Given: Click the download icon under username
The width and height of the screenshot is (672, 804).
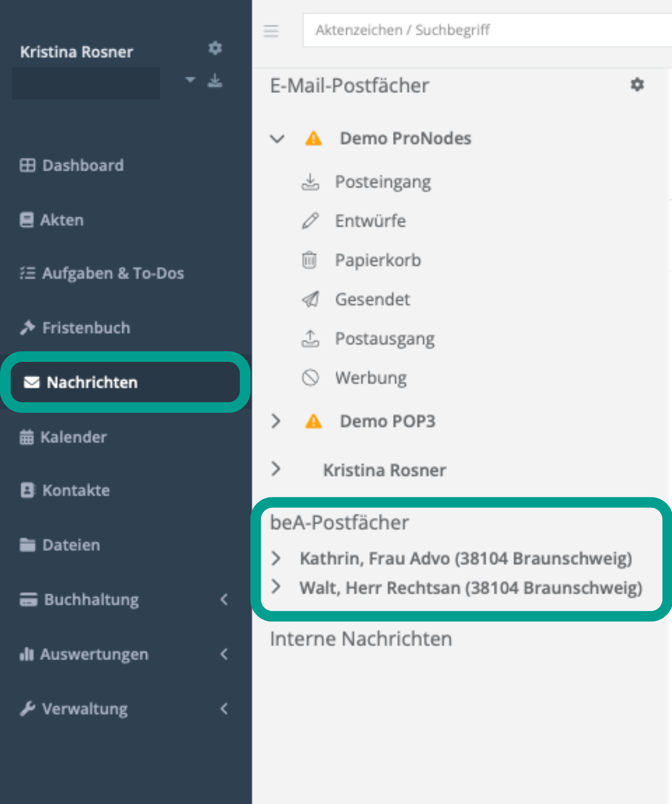Looking at the screenshot, I should point(215,81).
